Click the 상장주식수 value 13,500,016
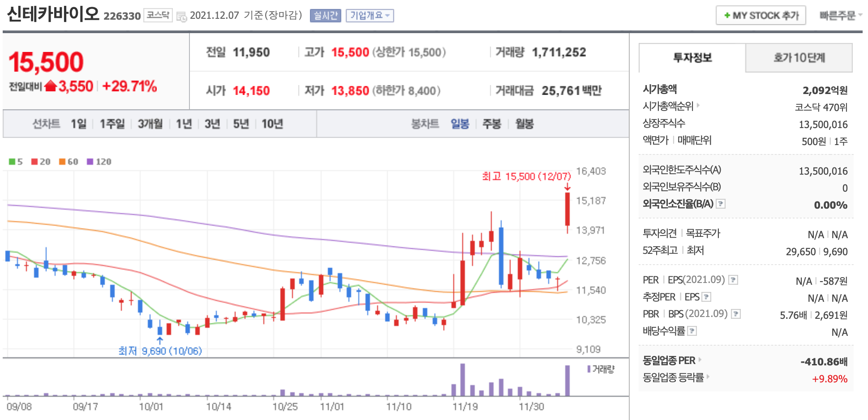 coord(823,124)
